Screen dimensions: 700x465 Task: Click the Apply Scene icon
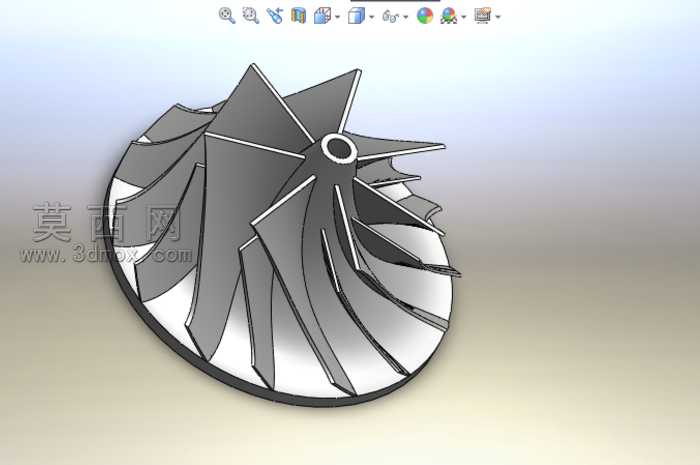coord(449,16)
